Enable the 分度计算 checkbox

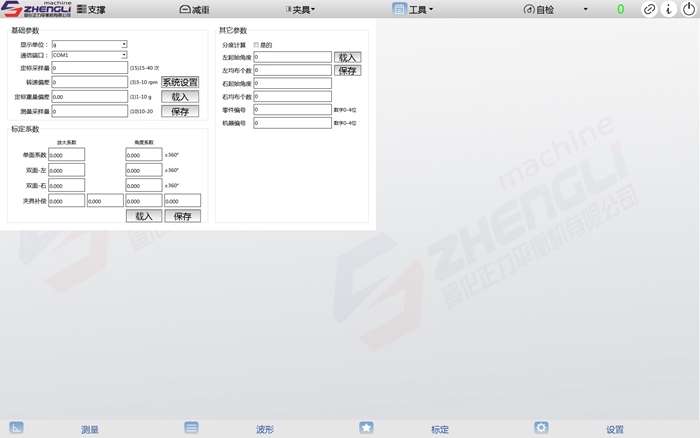pos(256,45)
